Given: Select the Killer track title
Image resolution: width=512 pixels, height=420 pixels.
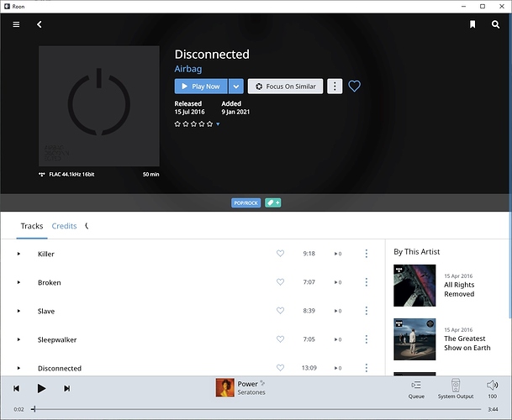Looking at the screenshot, I should click(46, 254).
